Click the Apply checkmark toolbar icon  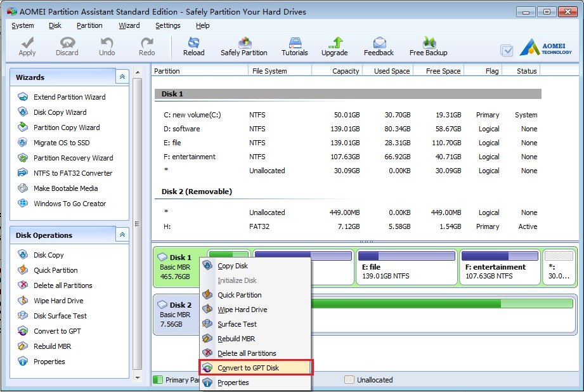27,42
